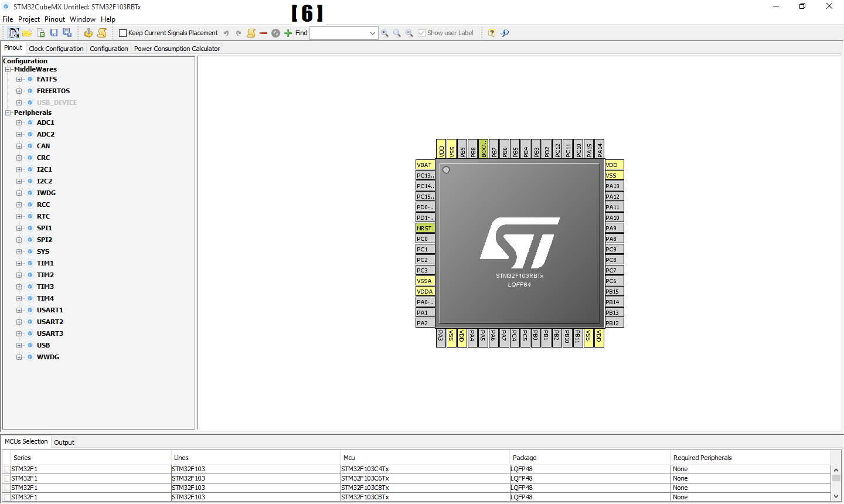Open the toolbar help question mark
Image resolution: width=844 pixels, height=504 pixels.
click(x=491, y=33)
